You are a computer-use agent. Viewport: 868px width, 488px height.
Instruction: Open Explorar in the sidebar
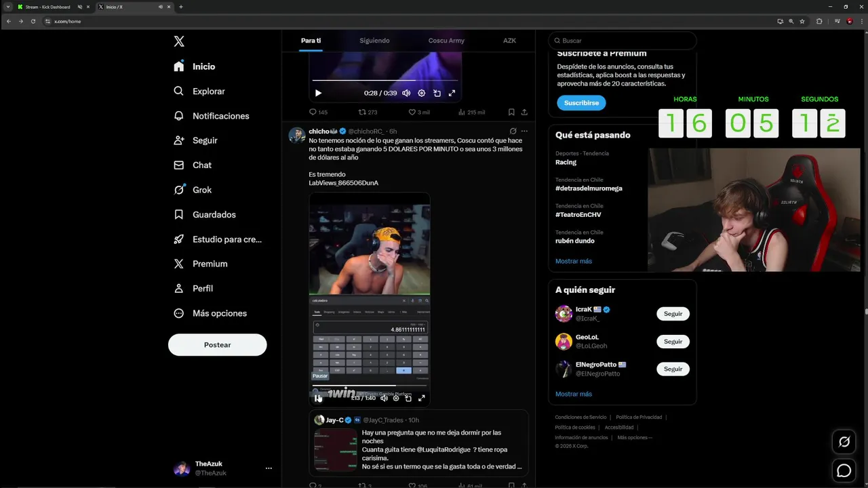199,91
